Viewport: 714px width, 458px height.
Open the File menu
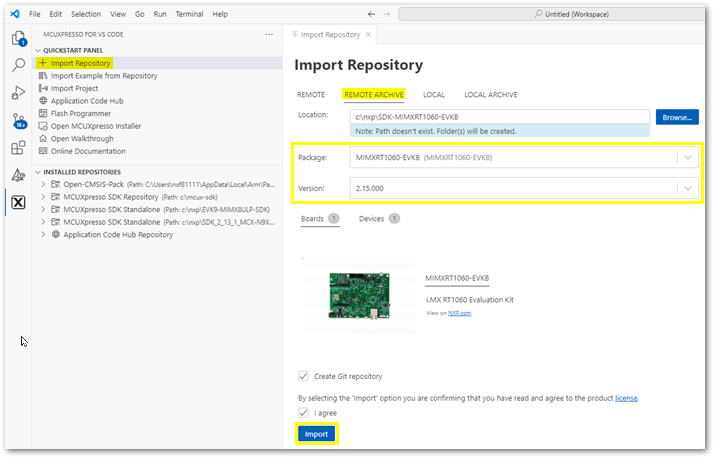point(35,14)
